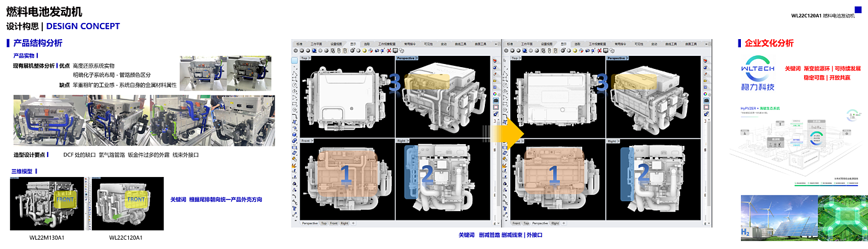Viewport: 868px width, 249px height.
Task: Select the rectangle tool in left window left toolbar
Action: pyautogui.click(x=294, y=103)
